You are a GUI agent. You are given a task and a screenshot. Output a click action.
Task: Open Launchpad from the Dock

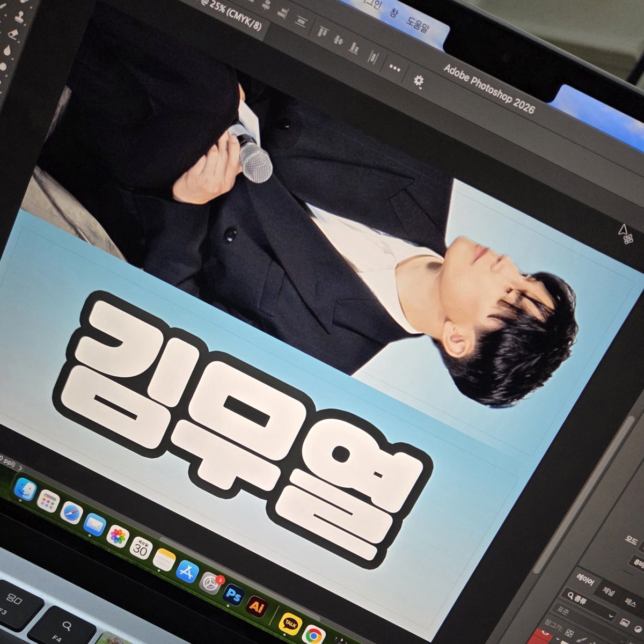[x=48, y=502]
